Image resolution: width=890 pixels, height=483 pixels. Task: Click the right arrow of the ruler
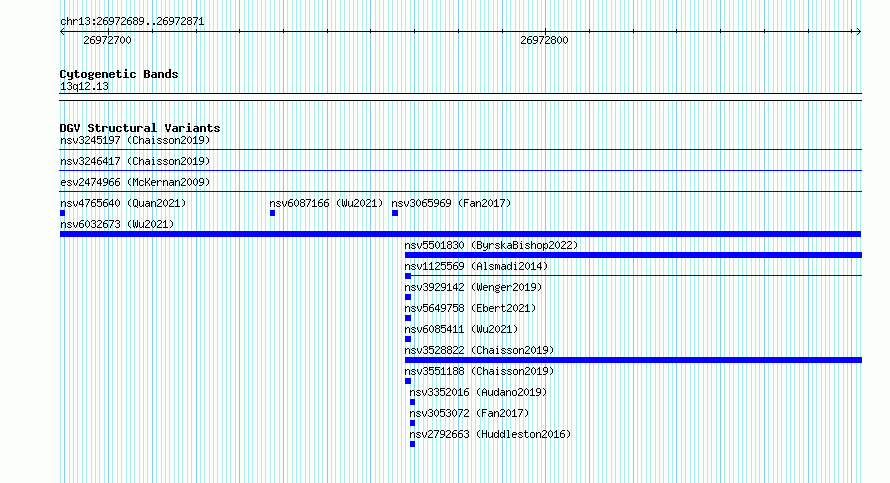(x=858, y=32)
